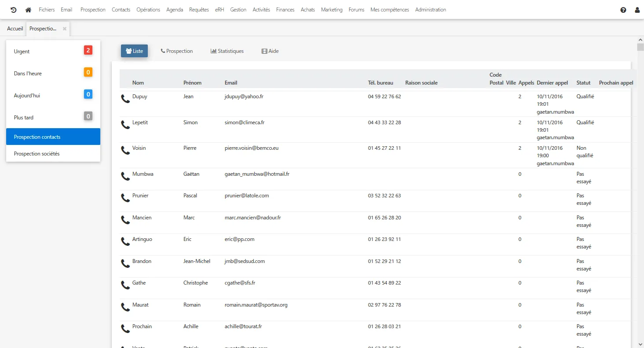This screenshot has height=348, width=644.
Task: Call Prunier via the phone icon
Action: [125, 198]
